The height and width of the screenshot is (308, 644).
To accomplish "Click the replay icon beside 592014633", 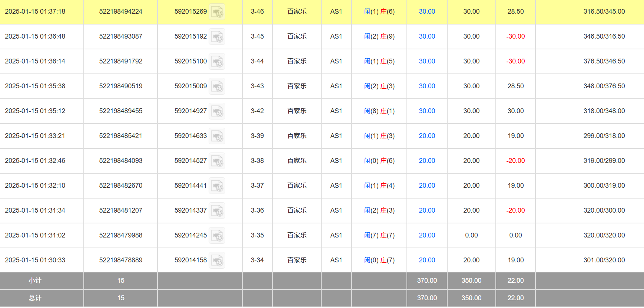I will click(x=217, y=136).
